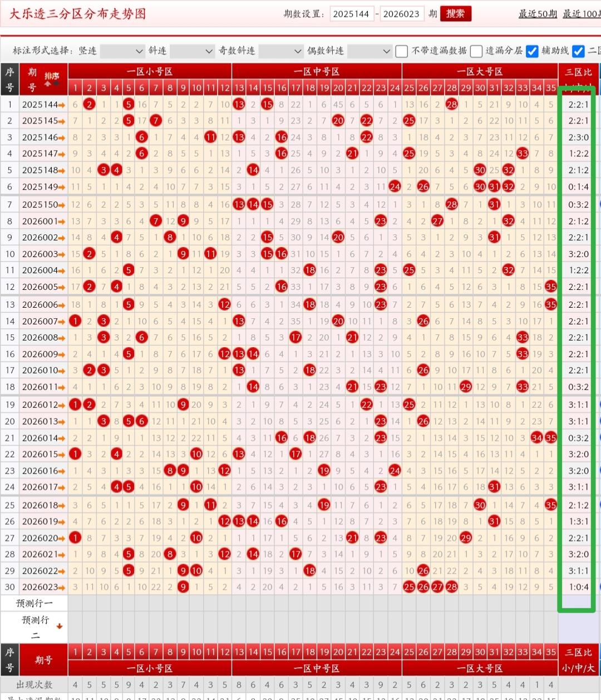Screen dimensions: 601x700
Task: Click the orange arrow beside issue 2025146
Action: coord(62,138)
